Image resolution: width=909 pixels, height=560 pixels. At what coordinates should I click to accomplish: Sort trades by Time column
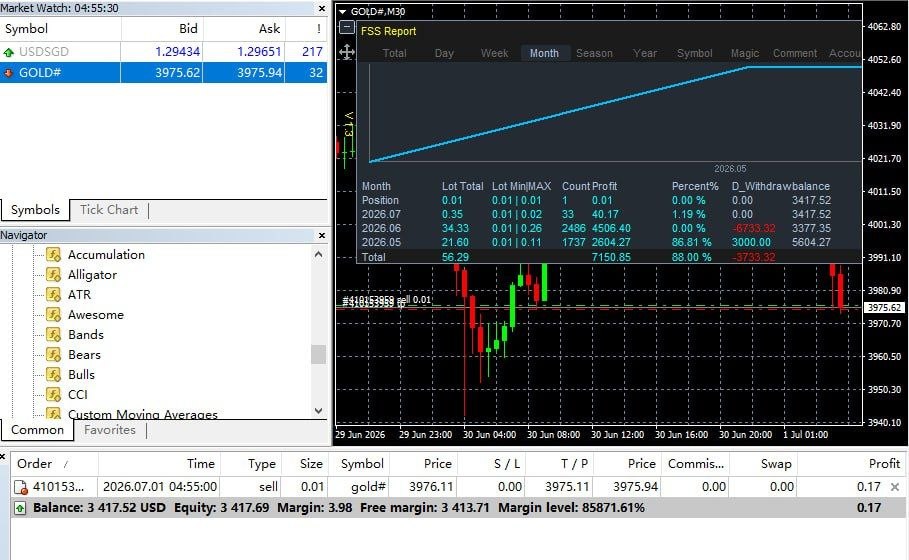click(x=159, y=464)
